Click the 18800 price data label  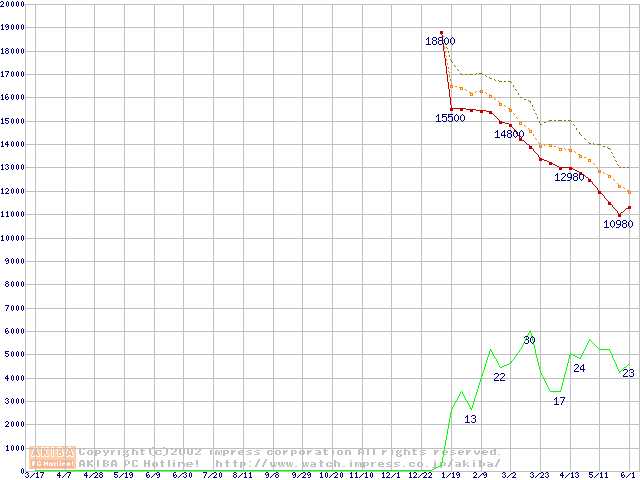pyautogui.click(x=440, y=41)
